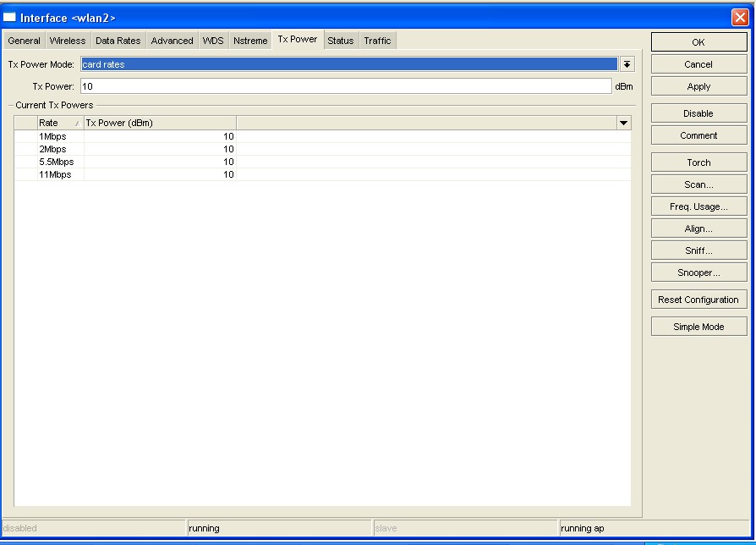Click the greyed 'slave' status field
Screen dimensions: 756x545
[465, 528]
